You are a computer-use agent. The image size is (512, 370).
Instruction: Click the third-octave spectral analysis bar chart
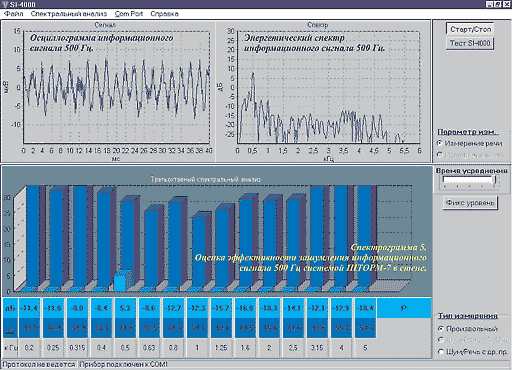217,232
